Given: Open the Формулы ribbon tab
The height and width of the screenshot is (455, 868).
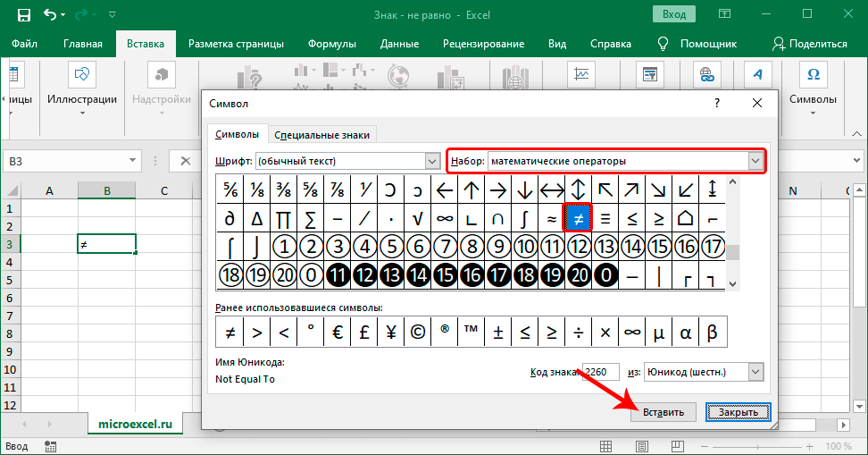Looking at the screenshot, I should pyautogui.click(x=331, y=43).
